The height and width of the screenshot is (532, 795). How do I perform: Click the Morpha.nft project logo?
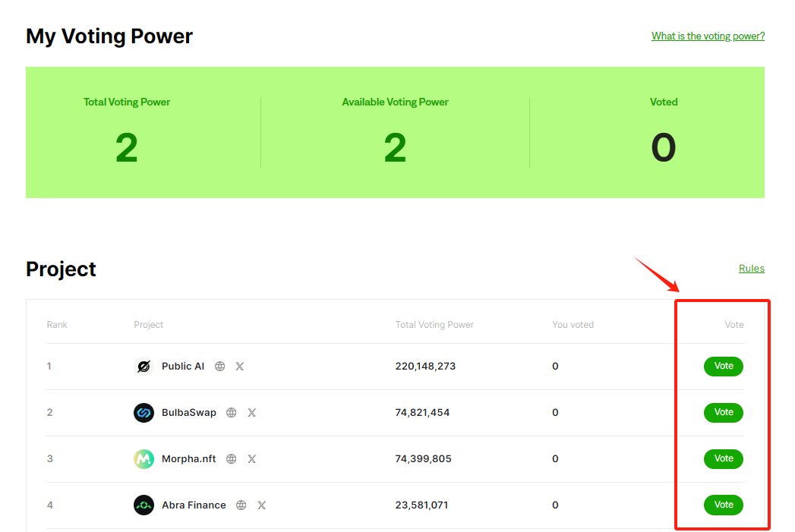pos(144,459)
